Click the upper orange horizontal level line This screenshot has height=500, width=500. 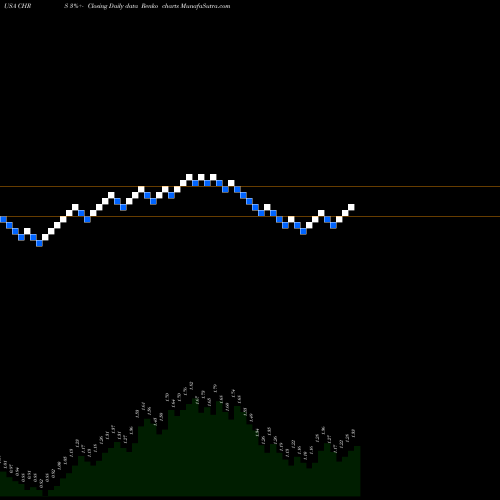250,186
